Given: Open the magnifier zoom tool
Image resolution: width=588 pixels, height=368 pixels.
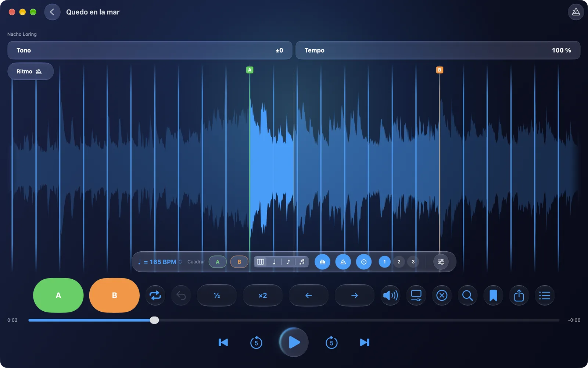Looking at the screenshot, I should point(467,296).
